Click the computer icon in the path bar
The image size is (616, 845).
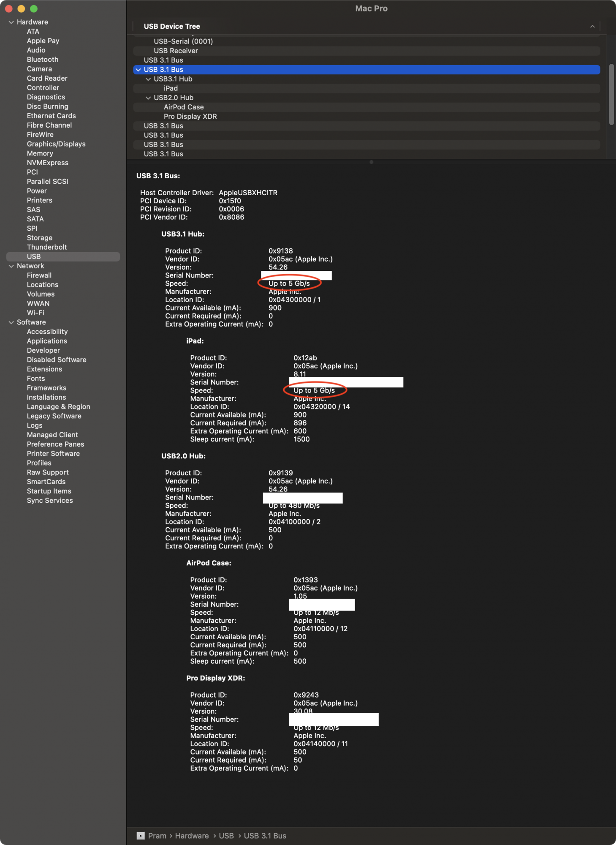(141, 836)
